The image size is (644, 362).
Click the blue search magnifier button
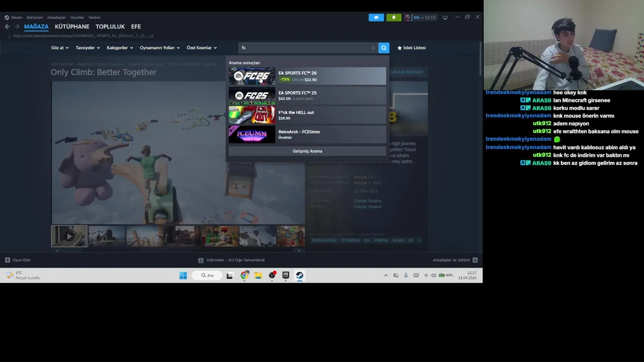(x=384, y=48)
